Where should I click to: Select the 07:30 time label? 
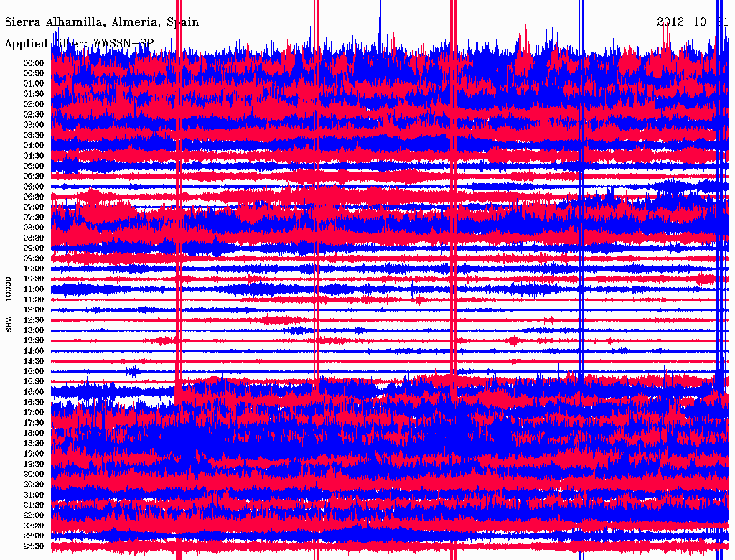pyautogui.click(x=33, y=217)
